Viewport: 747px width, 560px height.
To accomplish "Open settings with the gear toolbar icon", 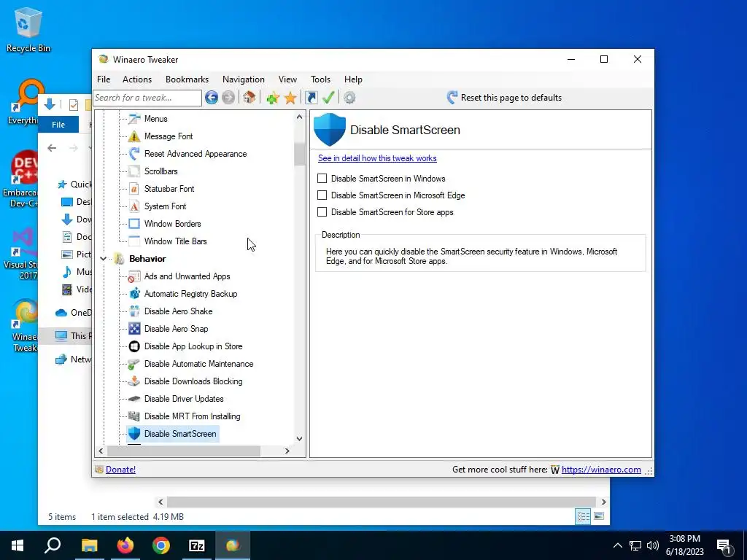I will point(349,98).
